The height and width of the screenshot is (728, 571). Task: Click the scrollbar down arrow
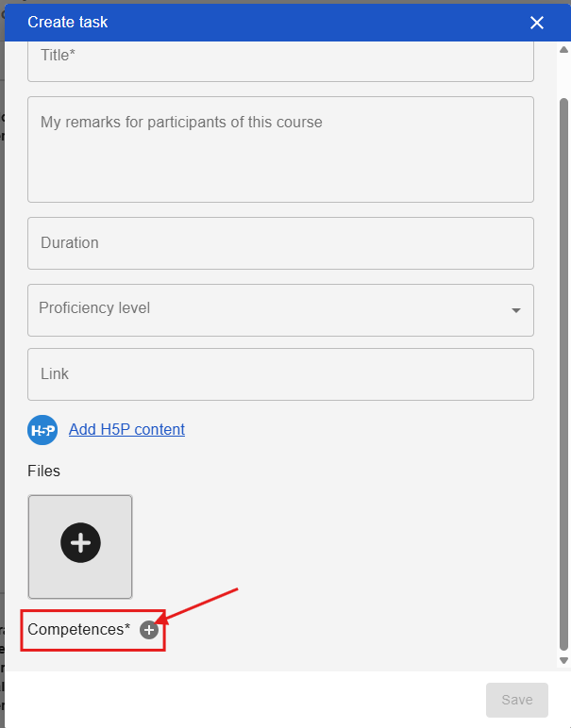(x=563, y=661)
